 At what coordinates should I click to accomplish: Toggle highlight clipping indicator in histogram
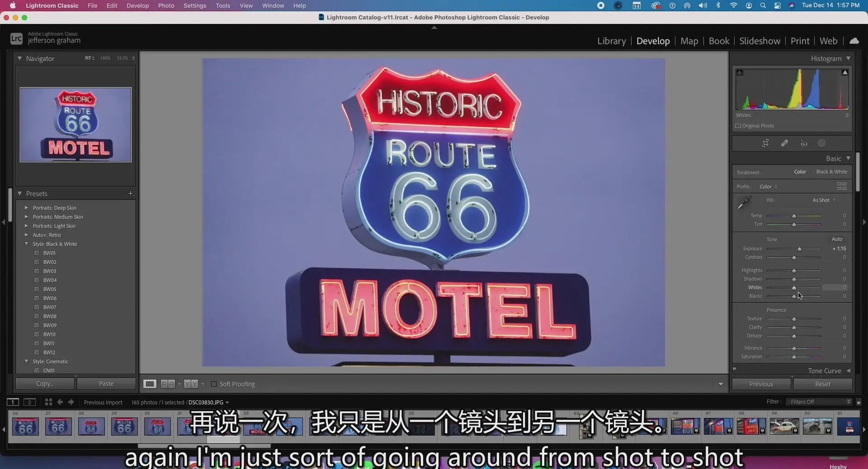pyautogui.click(x=844, y=72)
